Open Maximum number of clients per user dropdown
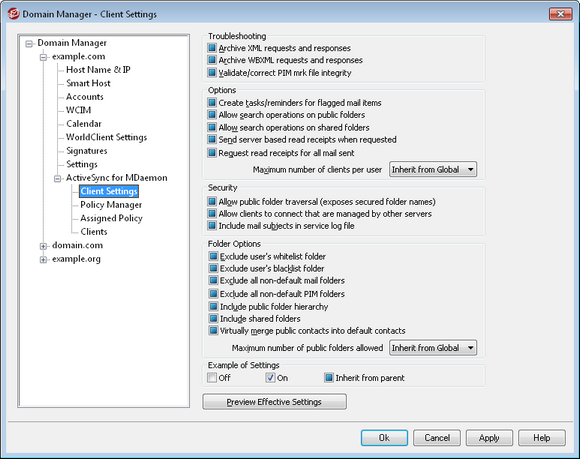 (433, 169)
